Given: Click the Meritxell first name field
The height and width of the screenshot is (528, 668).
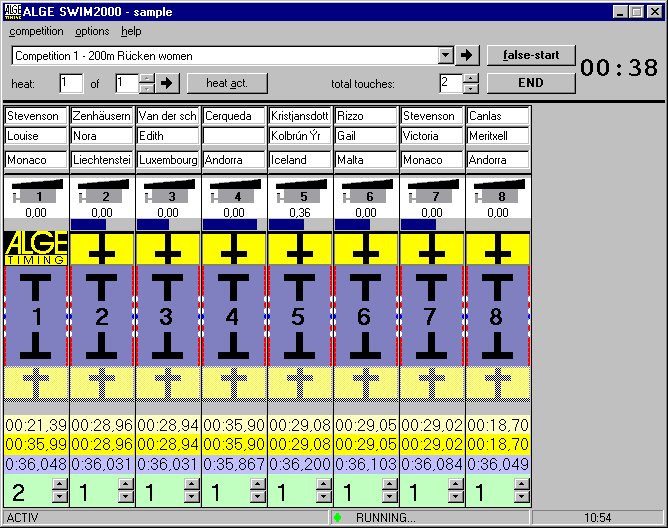Looking at the screenshot, I should click(x=498, y=136).
